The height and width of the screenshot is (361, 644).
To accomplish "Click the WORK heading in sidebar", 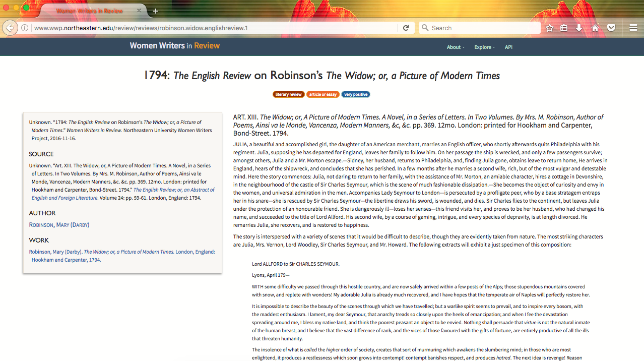I will pyautogui.click(x=39, y=240).
